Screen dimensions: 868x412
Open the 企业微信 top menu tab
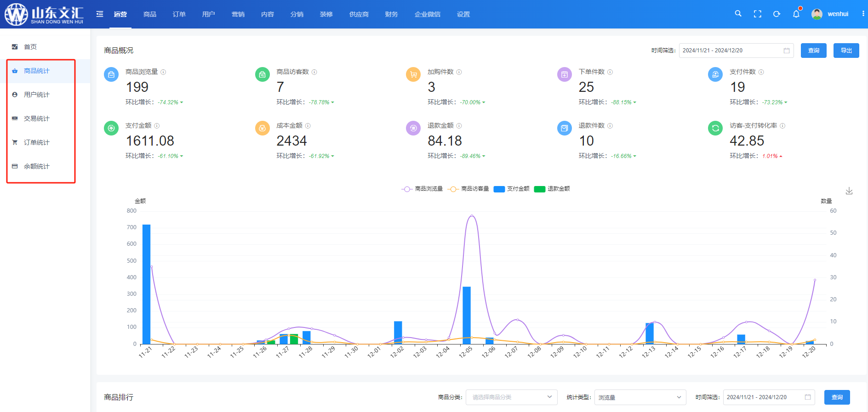coord(428,14)
